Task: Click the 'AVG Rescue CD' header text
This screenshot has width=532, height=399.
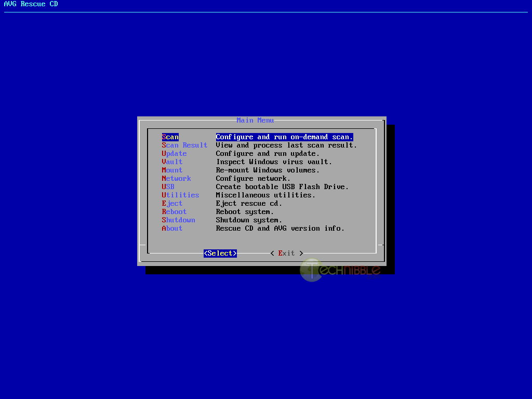Action: point(31,4)
